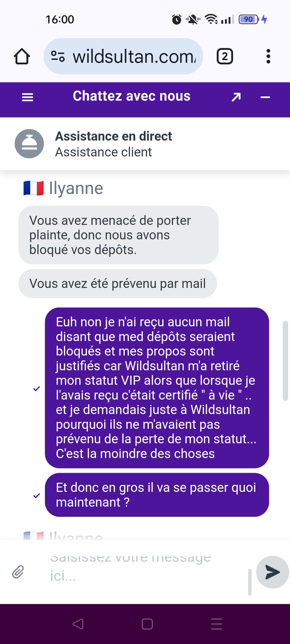Open browser home page icon
This screenshot has height=644, width=290.
(x=22, y=56)
